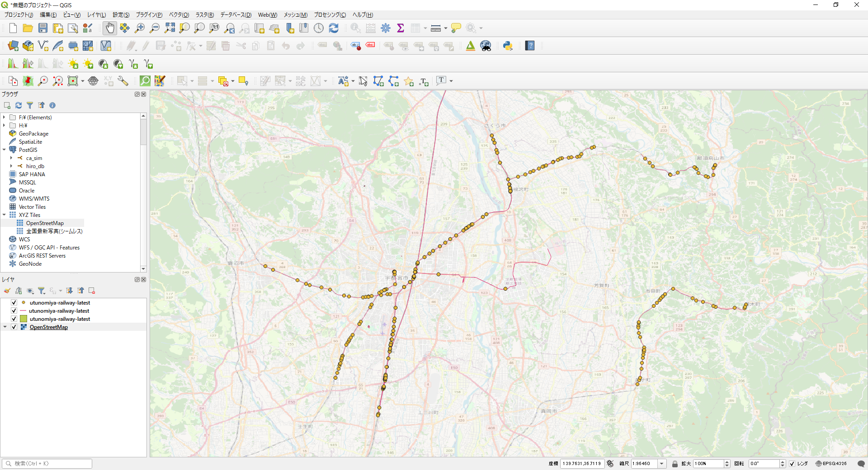The height and width of the screenshot is (470, 868).
Task: Uncheck the railway point layer checkbox
Action: 14,303
